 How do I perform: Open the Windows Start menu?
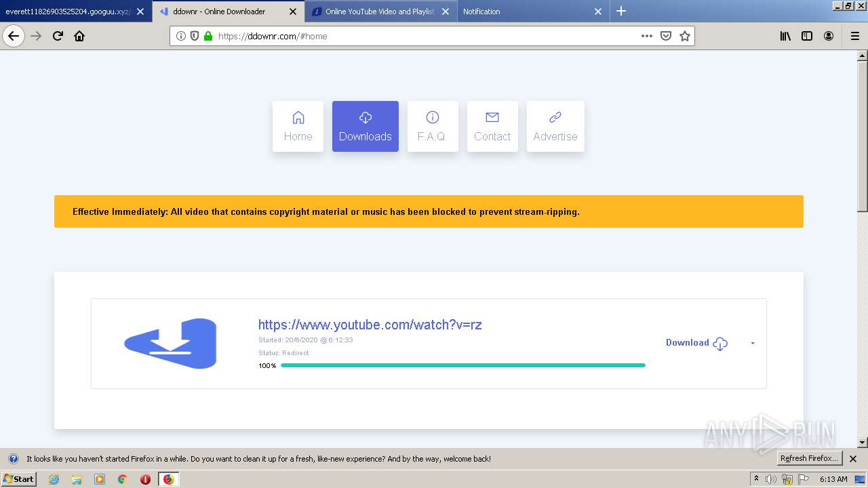(18, 479)
